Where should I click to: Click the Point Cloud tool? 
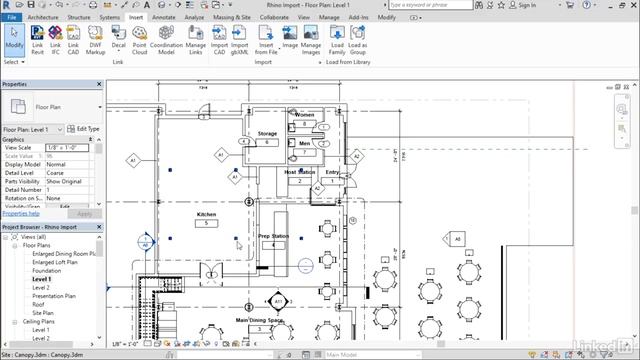click(x=139, y=40)
